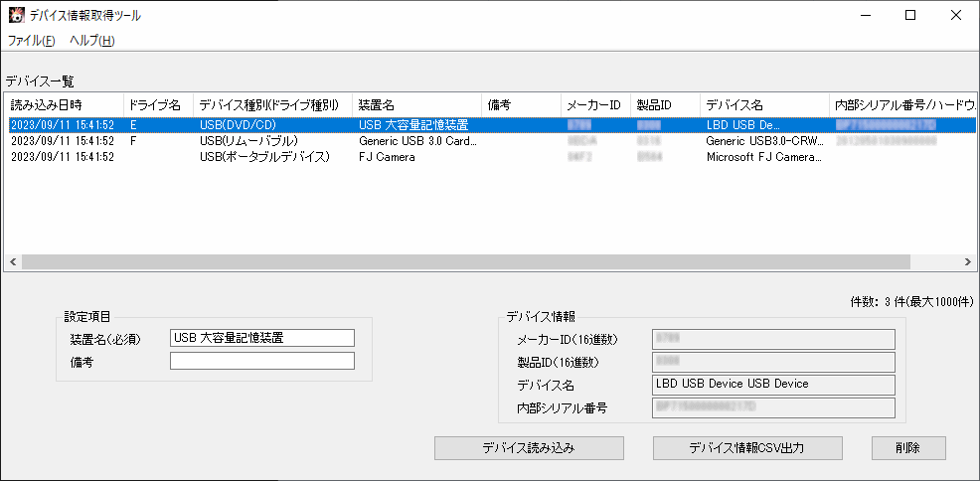This screenshot has width=980, height=481.
Task: Sort by 読み込み日時 column header
Action: 62,104
